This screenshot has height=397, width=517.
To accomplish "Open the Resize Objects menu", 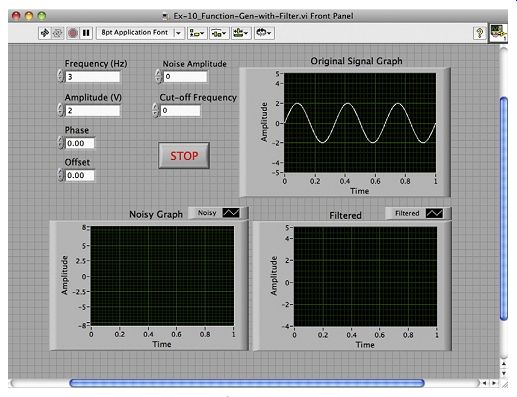I will tap(241, 33).
